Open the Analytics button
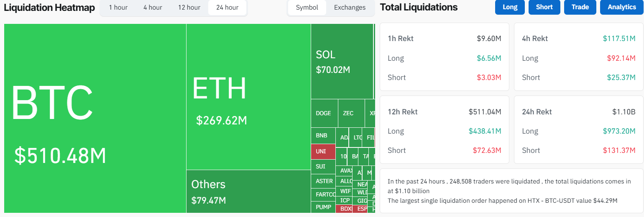 point(621,7)
